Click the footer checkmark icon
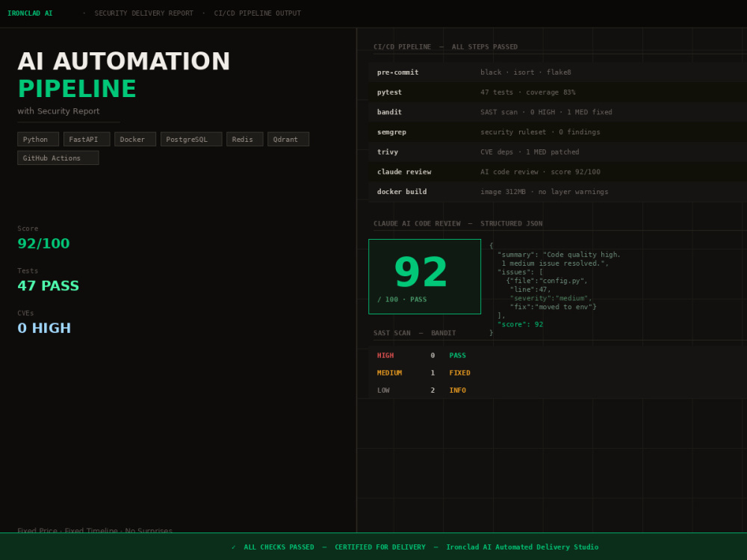Screen dimensions: 747x560 click(x=233, y=547)
